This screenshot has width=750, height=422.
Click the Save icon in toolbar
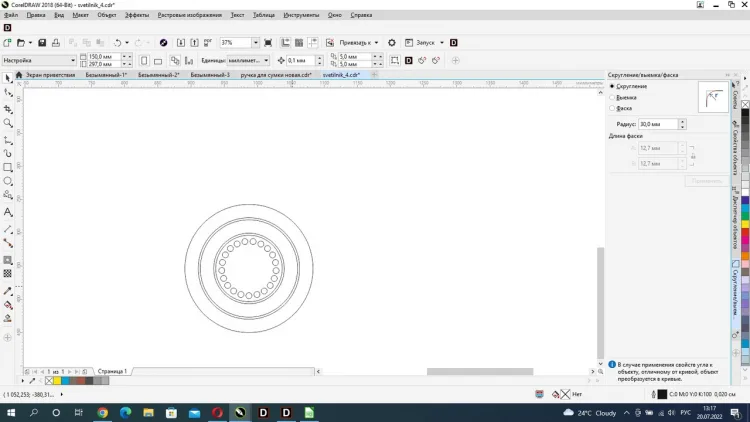click(x=42, y=43)
